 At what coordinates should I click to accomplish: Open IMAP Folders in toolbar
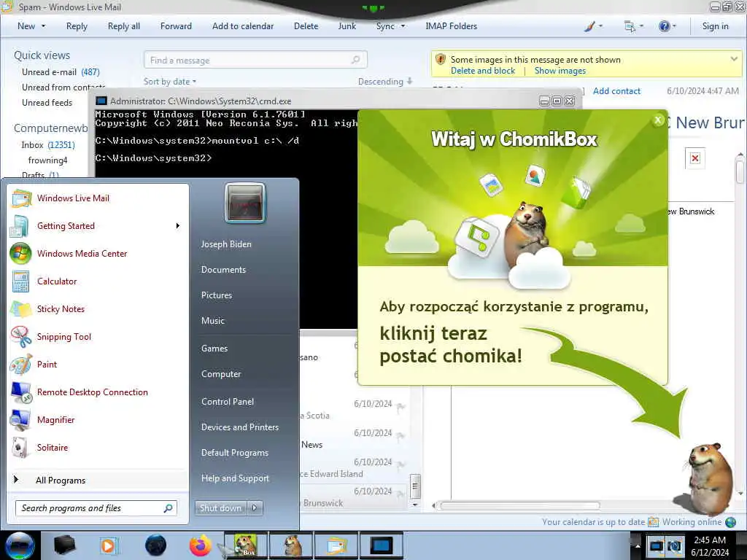click(451, 26)
